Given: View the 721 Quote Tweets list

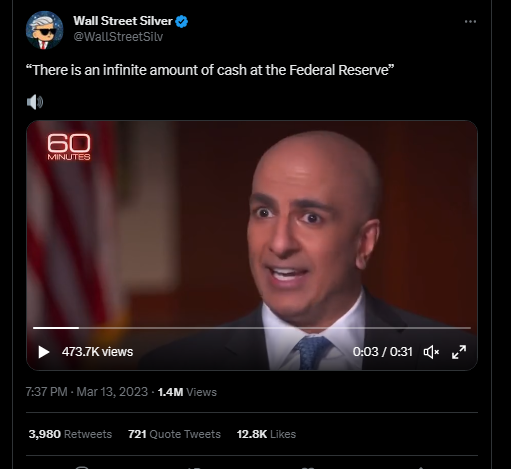Looking at the screenshot, I should point(174,434).
